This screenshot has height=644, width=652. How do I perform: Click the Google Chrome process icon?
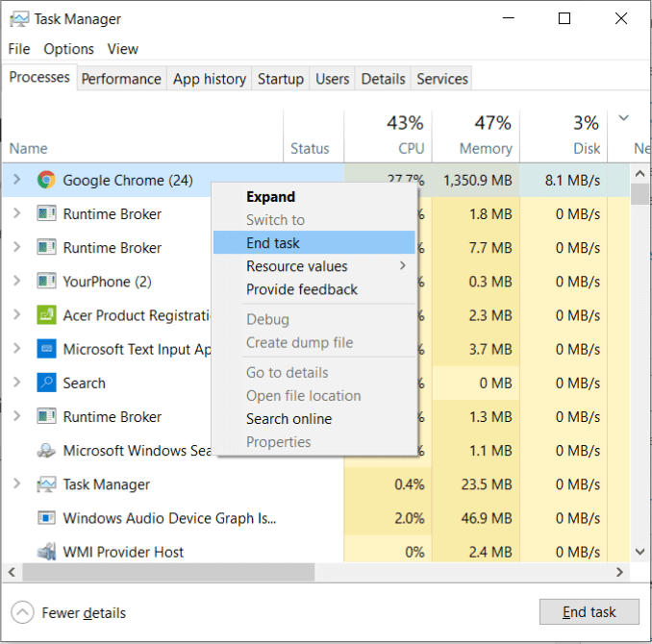45,180
